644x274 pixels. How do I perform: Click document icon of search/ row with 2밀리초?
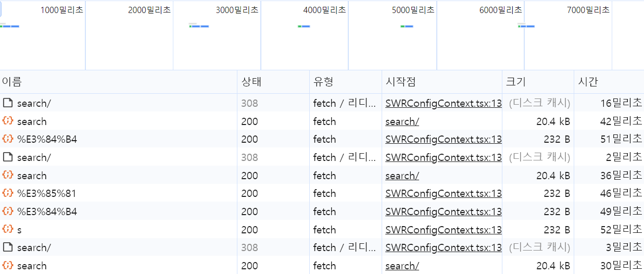coord(8,157)
